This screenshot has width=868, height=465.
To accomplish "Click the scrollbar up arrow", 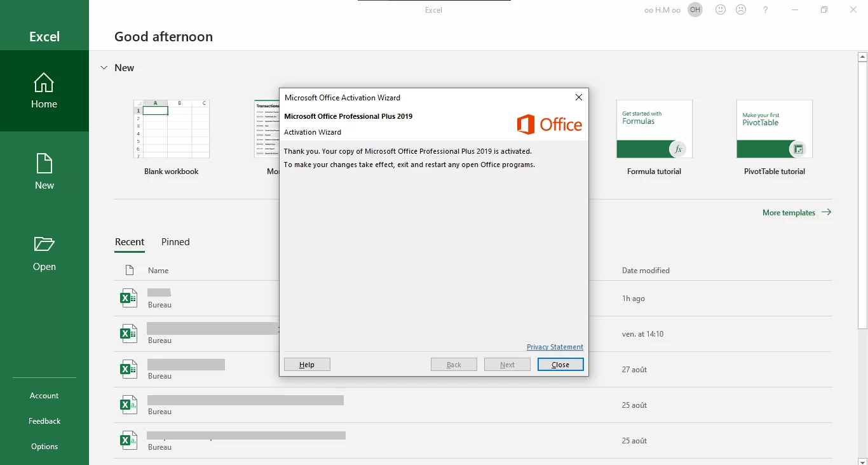I will tap(862, 57).
